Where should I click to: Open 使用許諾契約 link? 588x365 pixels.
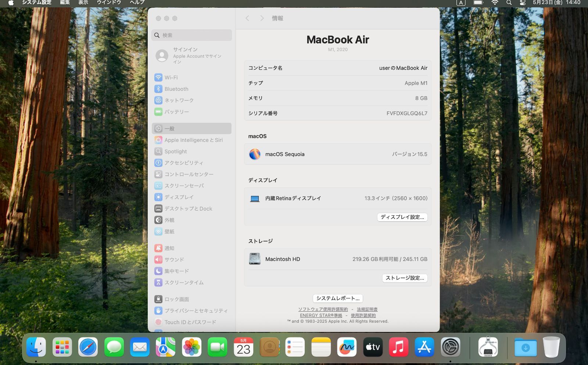pos(363,315)
